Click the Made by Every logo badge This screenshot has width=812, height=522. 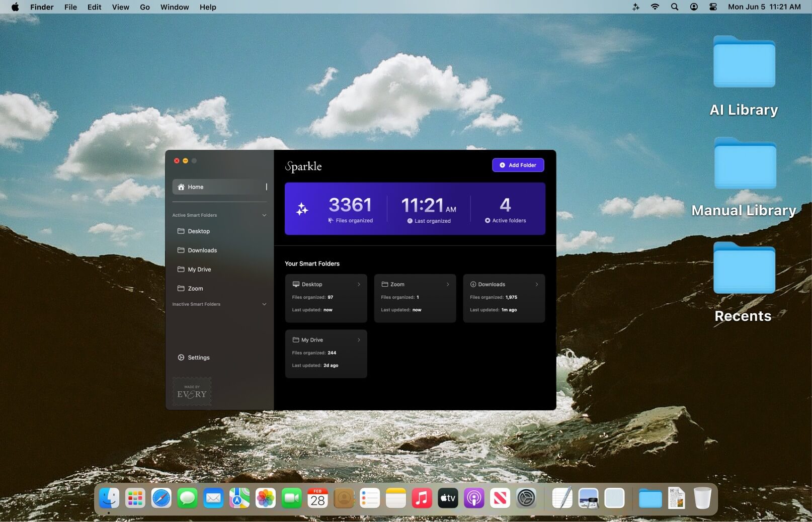(192, 392)
